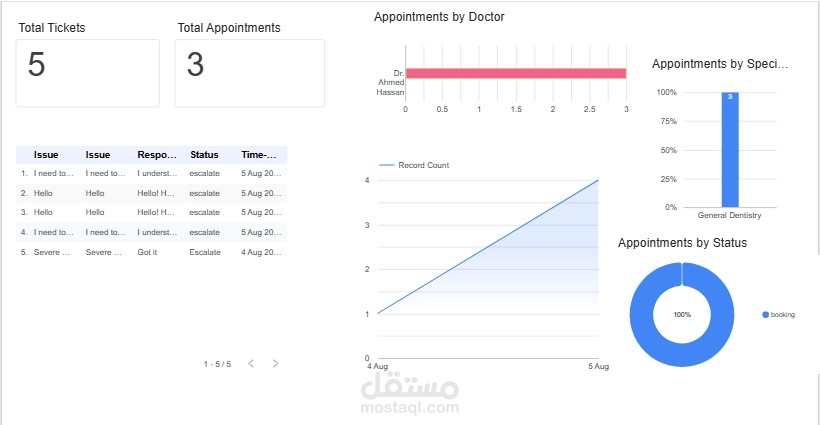
Task: Click the Appointments by Doctor title
Action: point(439,17)
